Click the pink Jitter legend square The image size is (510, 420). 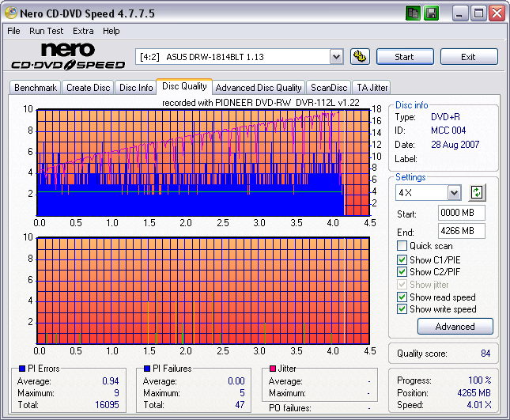273,369
